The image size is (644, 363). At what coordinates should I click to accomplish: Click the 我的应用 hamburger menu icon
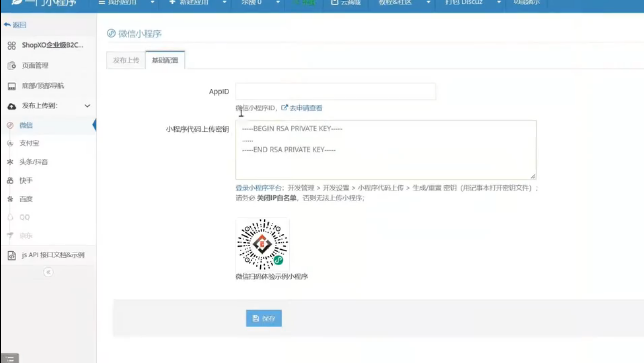coord(102,2)
